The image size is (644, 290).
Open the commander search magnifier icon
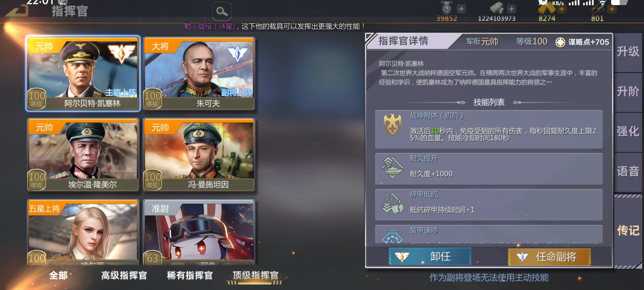[x=222, y=11]
